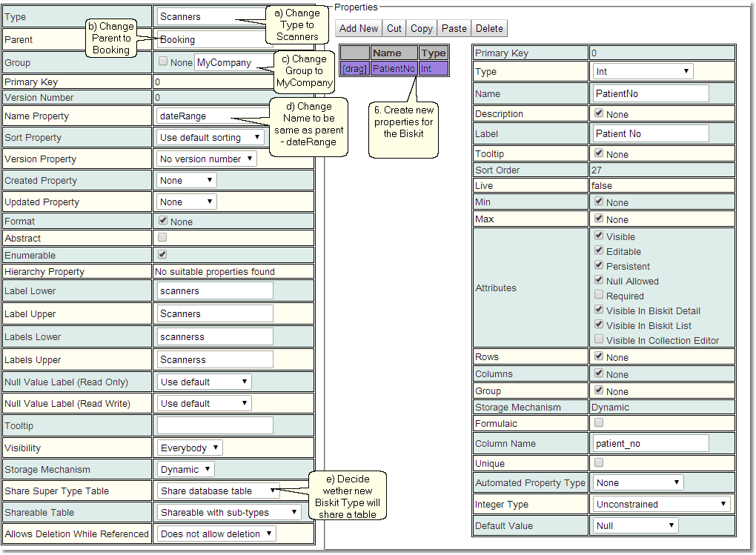This screenshot has height=555, width=756.
Task: Open property Type dropdown showing Int
Action: (x=643, y=72)
